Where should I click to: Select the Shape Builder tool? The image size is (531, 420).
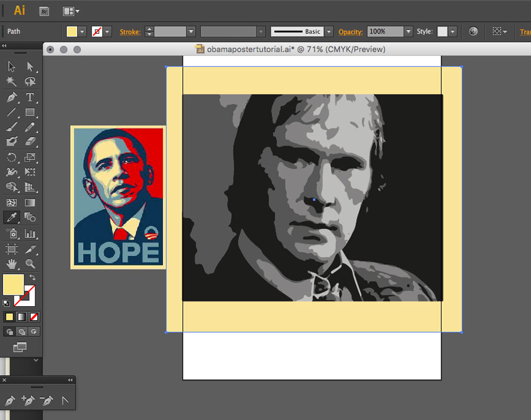tap(12, 186)
